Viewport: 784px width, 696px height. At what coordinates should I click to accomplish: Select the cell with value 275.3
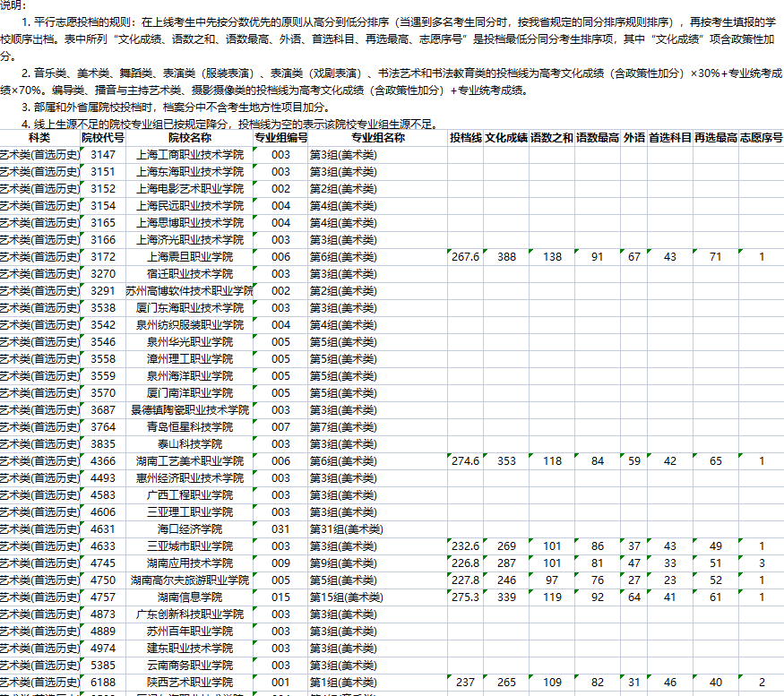coord(465,597)
